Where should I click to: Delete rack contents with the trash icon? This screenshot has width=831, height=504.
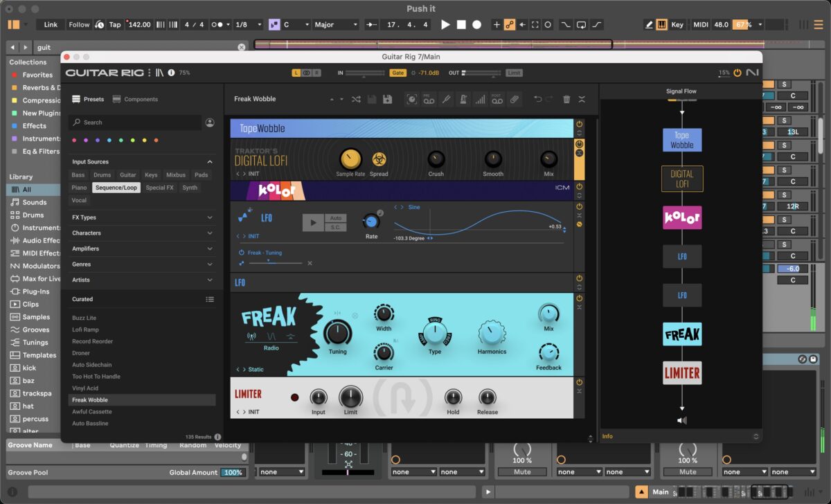[566, 100]
